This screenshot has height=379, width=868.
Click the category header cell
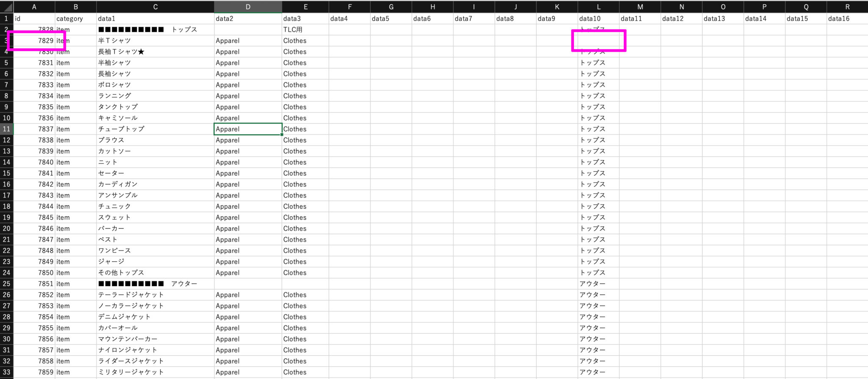click(75, 19)
